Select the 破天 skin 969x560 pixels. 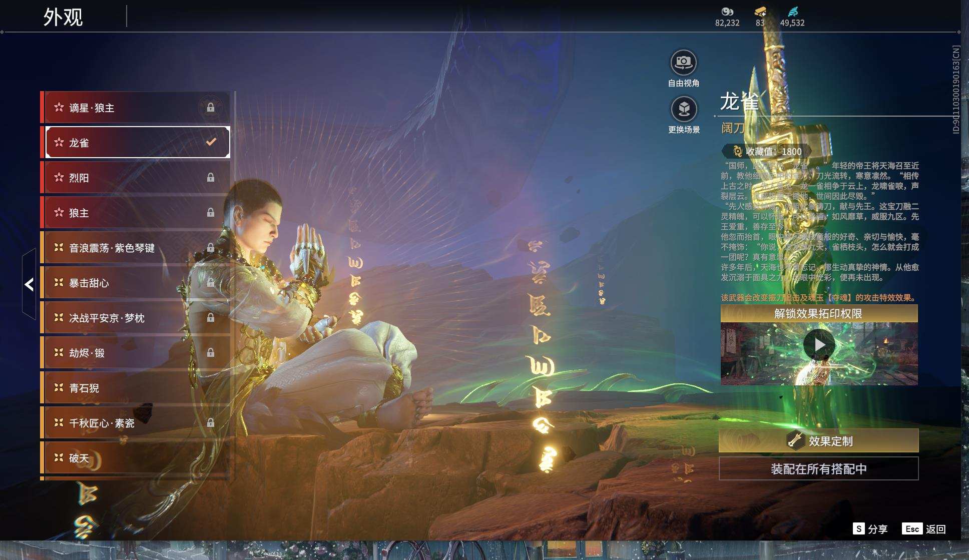tap(135, 458)
